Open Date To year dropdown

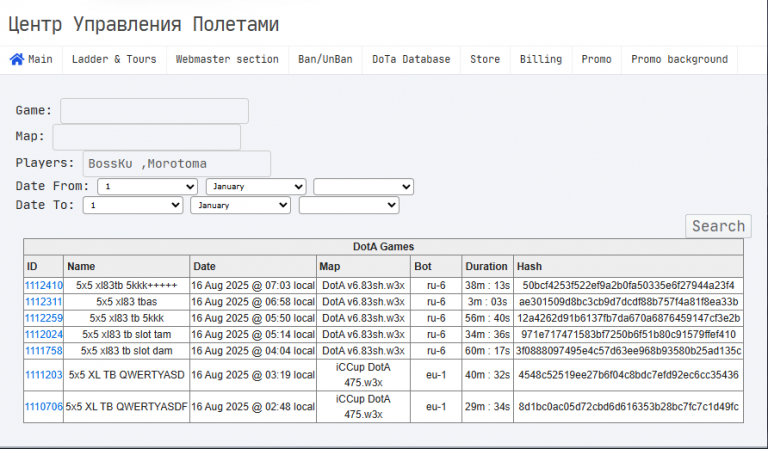349,205
